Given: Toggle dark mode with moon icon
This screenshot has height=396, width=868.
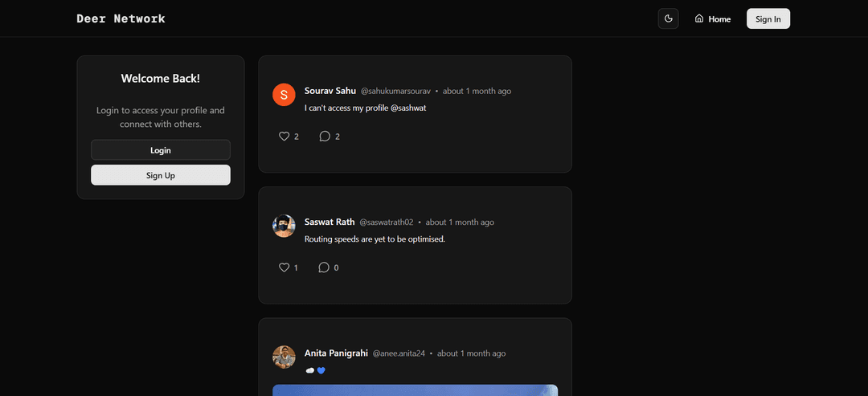Looking at the screenshot, I should click(668, 18).
